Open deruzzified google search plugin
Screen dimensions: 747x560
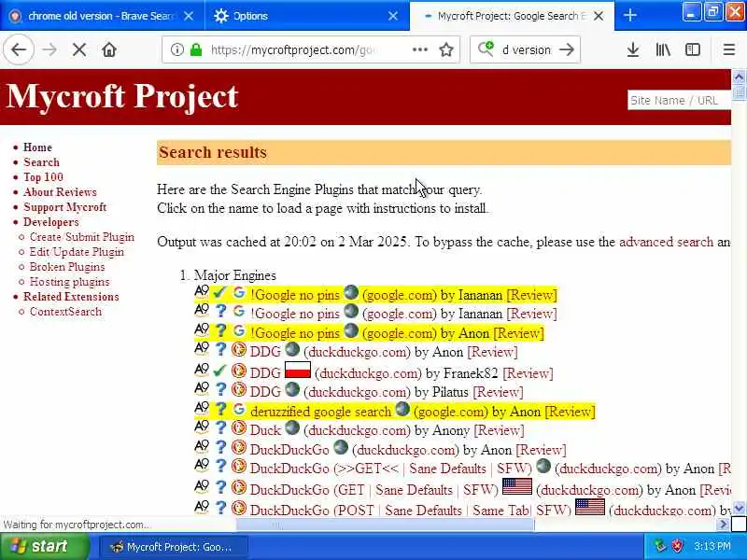pyautogui.click(x=320, y=412)
